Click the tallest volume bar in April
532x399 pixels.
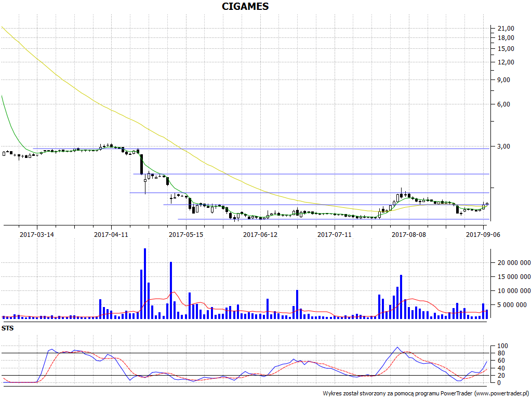pyautogui.click(x=145, y=284)
